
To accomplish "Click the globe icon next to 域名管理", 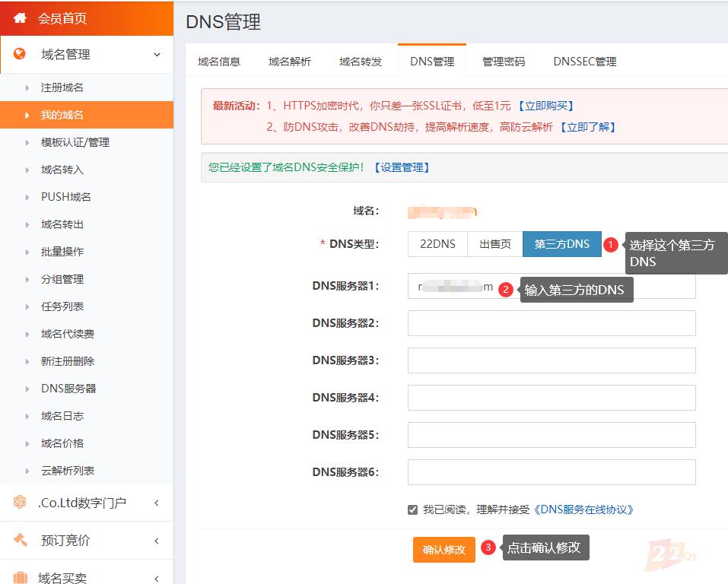I will (21, 54).
